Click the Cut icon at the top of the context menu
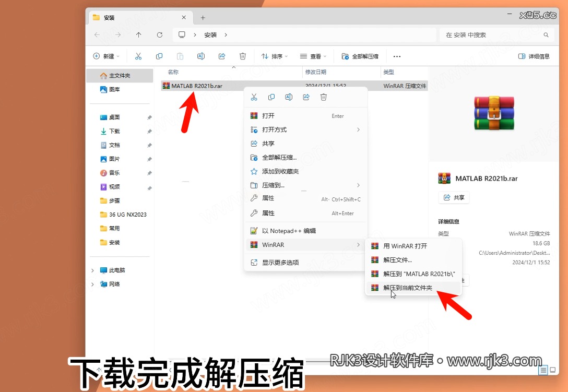The height and width of the screenshot is (392, 568). click(254, 97)
